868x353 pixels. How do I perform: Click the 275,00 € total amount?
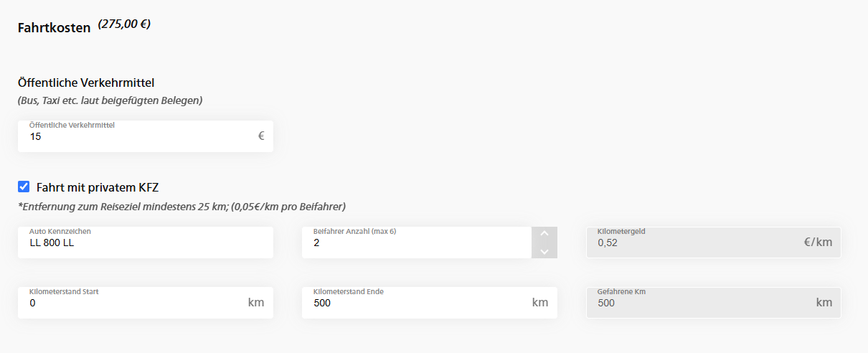tap(124, 24)
